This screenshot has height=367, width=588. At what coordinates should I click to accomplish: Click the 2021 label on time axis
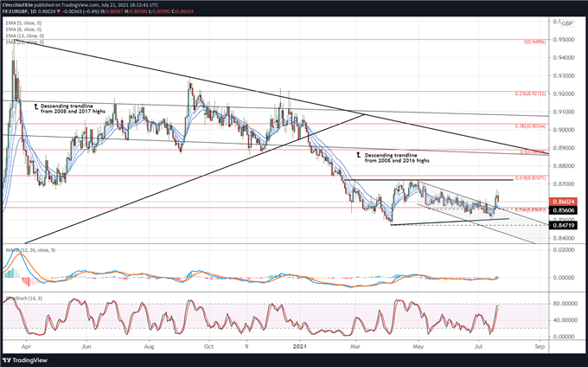300,346
